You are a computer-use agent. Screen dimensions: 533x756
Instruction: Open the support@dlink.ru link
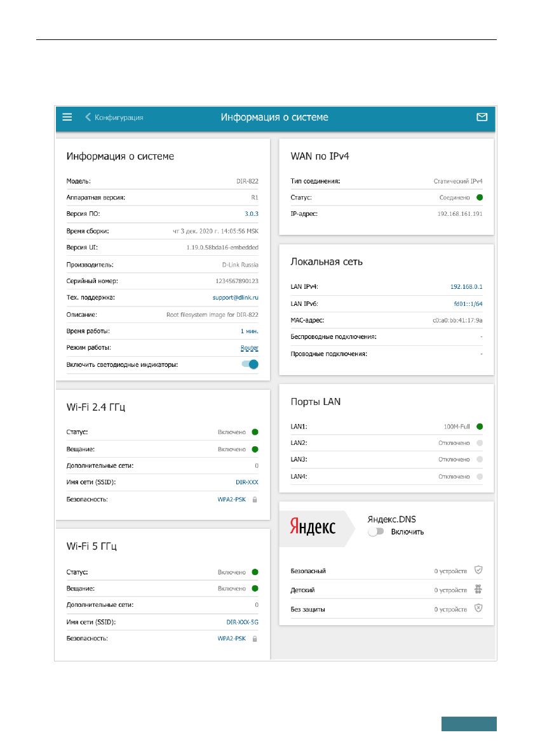(236, 298)
